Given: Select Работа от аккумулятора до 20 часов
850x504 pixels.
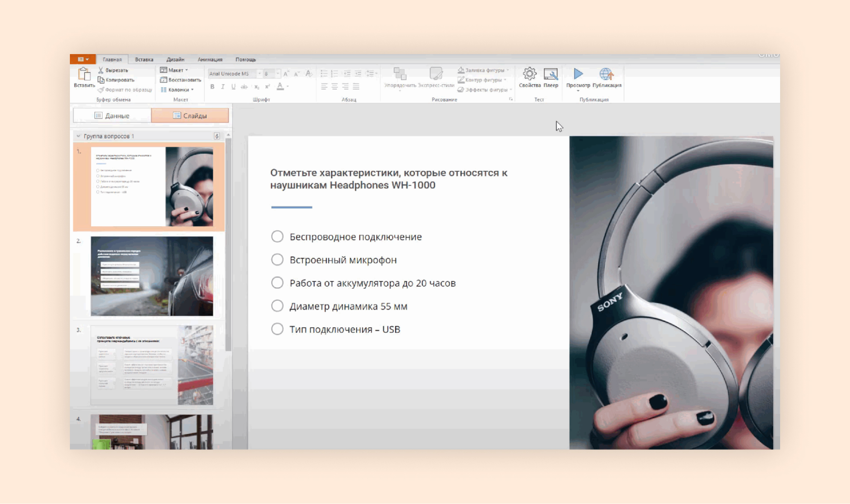Looking at the screenshot, I should (277, 283).
